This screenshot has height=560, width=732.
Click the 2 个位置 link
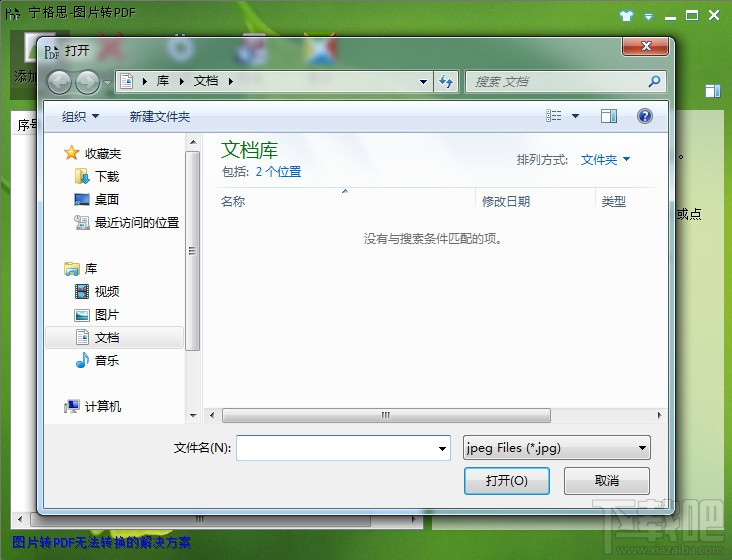278,172
